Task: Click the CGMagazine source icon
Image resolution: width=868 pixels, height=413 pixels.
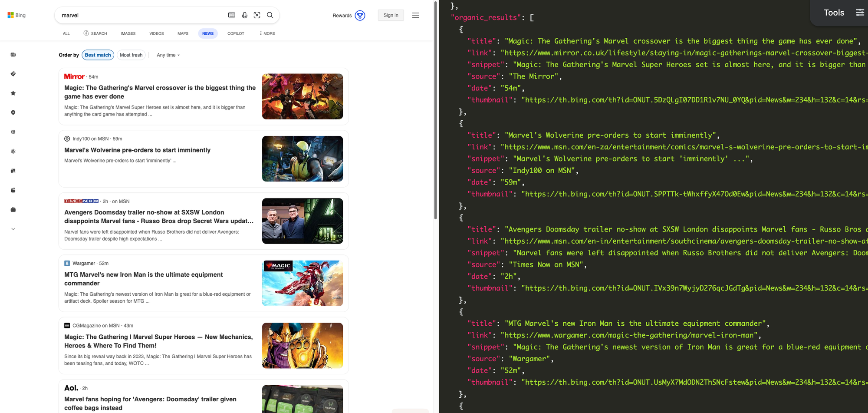Action: point(67,326)
